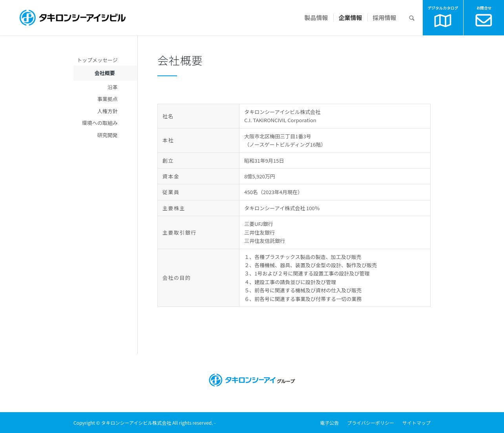Click 三菱UFJ銀行 in bank list
The height and width of the screenshot is (433, 504).
259,224
